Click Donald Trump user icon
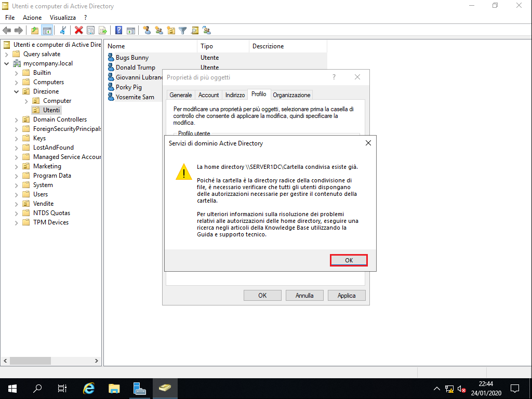The width and height of the screenshot is (532, 399). pos(111,67)
